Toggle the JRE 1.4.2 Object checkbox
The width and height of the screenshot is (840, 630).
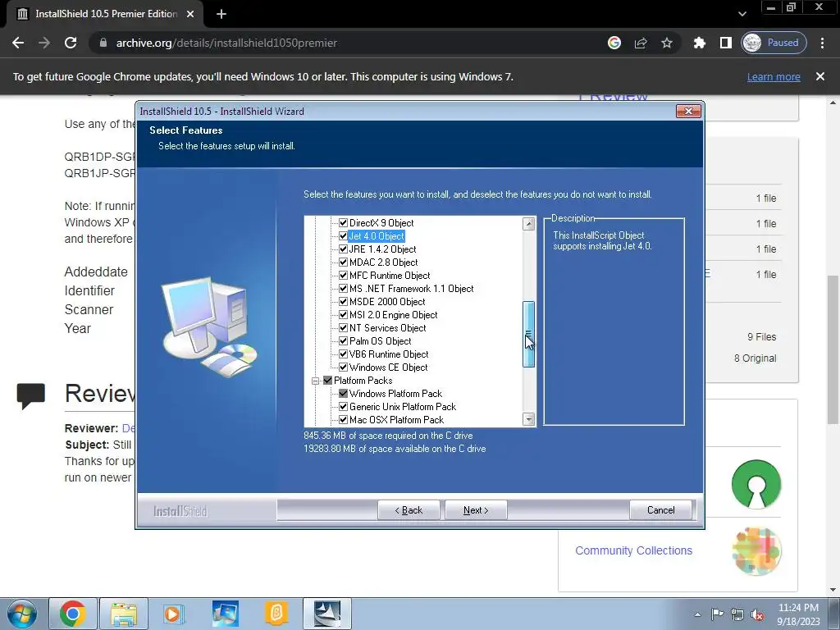344,249
